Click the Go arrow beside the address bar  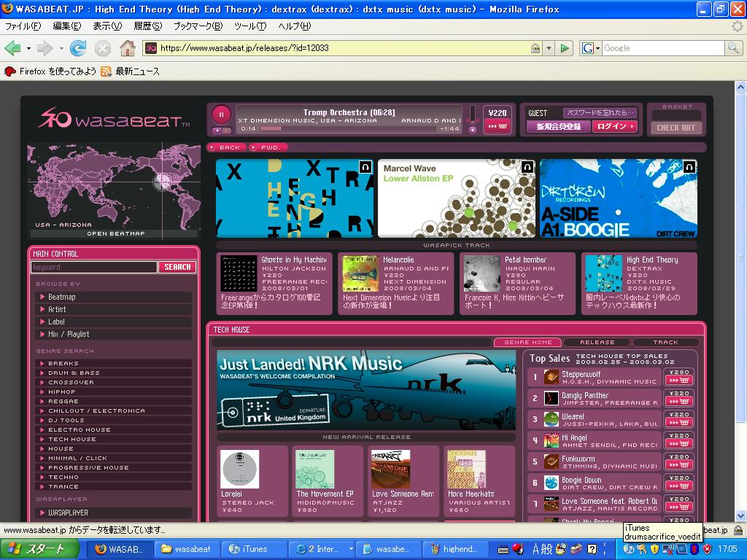[x=565, y=48]
